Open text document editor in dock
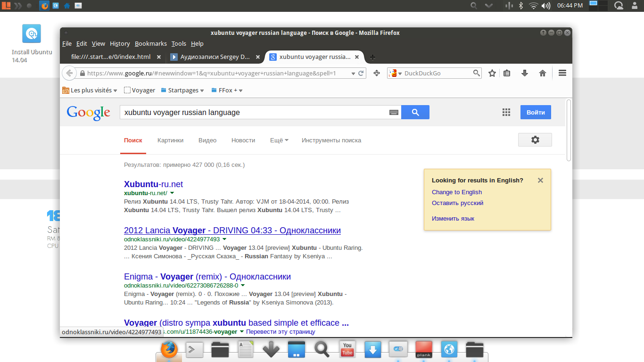Screen dimensions: 644x362 246,350
